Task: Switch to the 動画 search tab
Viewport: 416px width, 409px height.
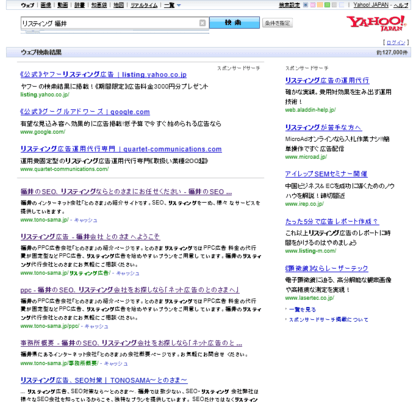Action: (62, 5)
